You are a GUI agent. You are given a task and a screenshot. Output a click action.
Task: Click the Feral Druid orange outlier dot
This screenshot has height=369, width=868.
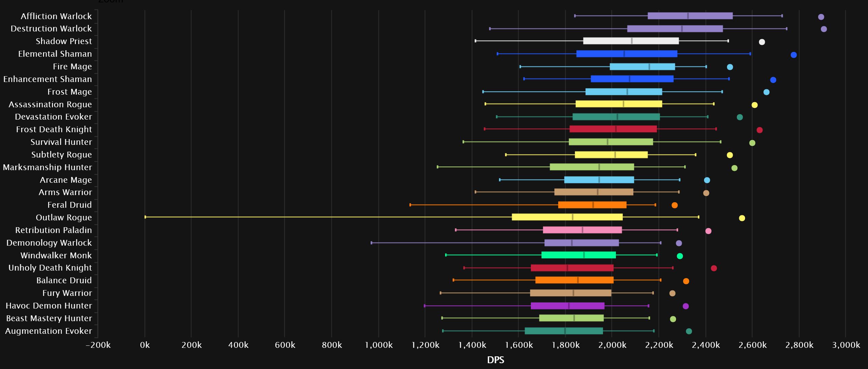674,205
